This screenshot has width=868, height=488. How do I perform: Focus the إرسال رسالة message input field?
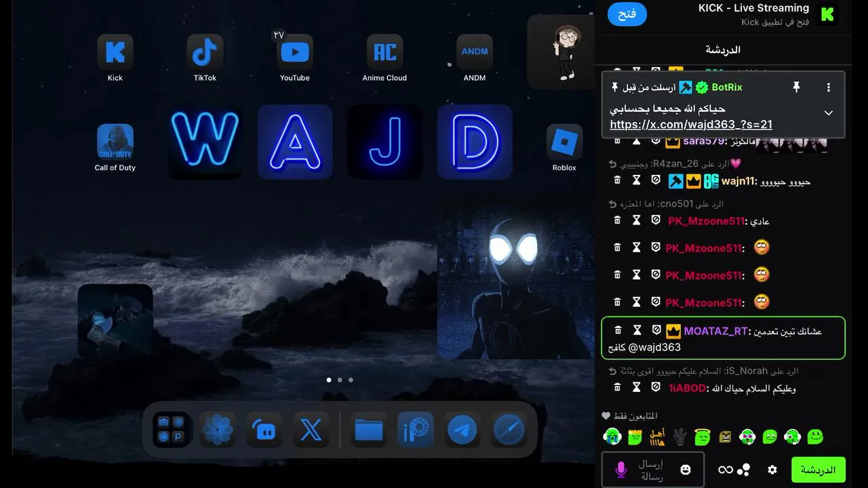tap(653, 470)
